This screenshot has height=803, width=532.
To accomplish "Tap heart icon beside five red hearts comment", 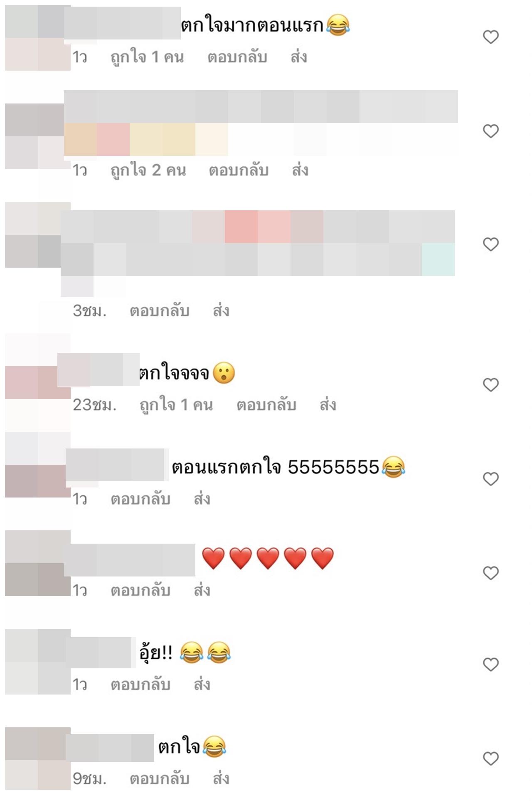I will (x=490, y=573).
